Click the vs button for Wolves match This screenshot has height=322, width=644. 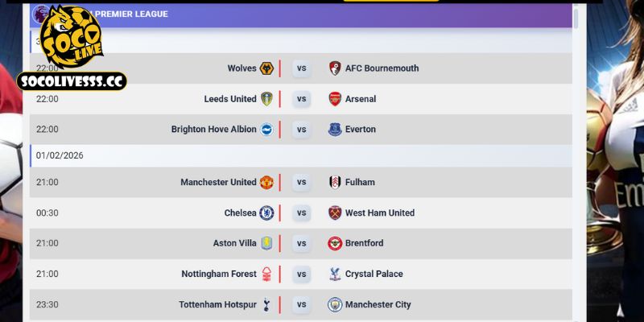(x=301, y=68)
